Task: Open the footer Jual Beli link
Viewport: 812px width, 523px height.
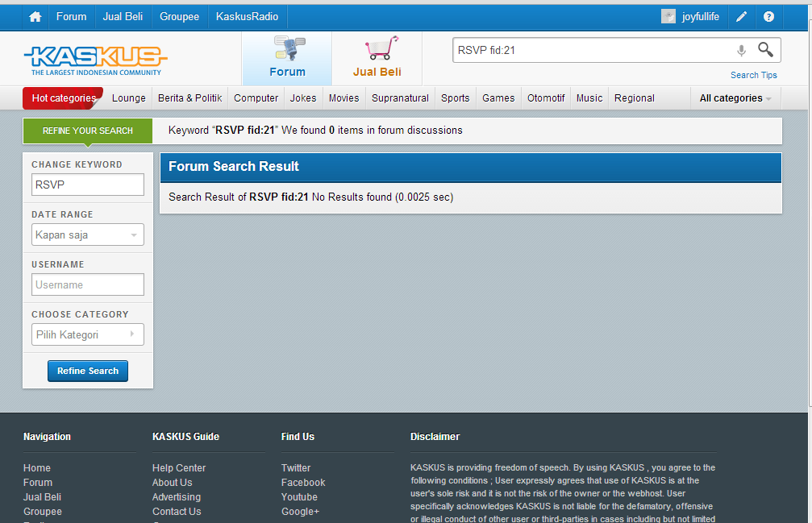Action: click(42, 496)
